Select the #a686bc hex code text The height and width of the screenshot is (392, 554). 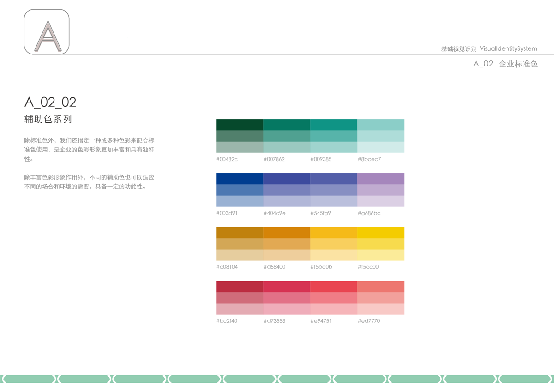click(x=369, y=213)
